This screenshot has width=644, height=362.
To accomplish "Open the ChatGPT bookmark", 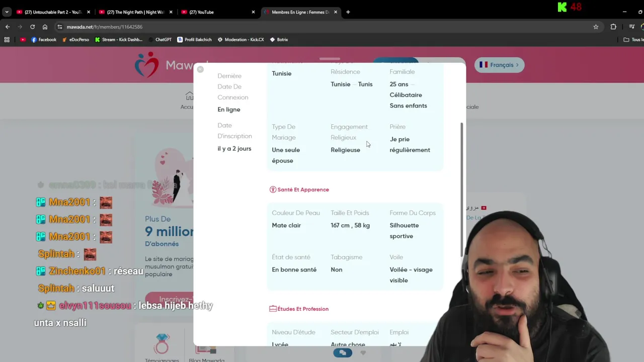I will pos(160,40).
